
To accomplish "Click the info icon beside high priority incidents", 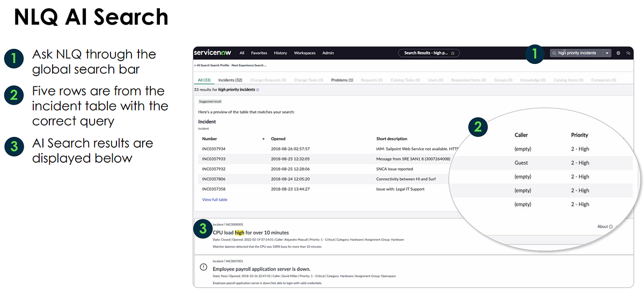I will click(258, 90).
